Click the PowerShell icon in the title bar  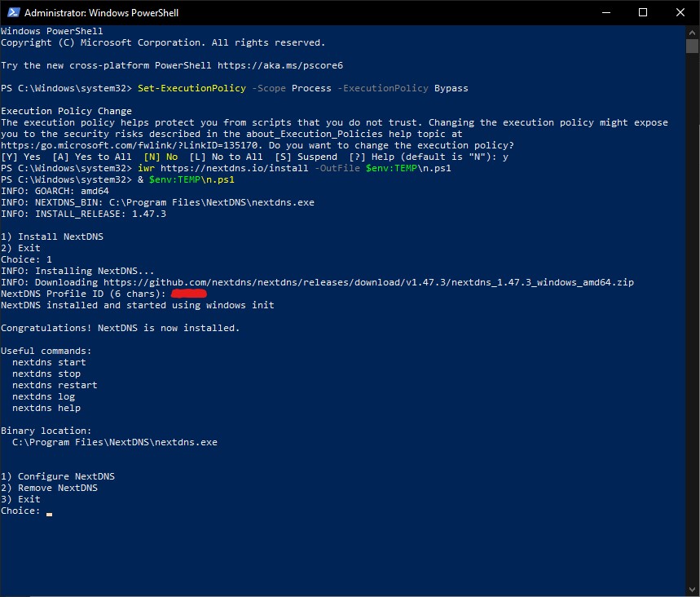[x=13, y=12]
